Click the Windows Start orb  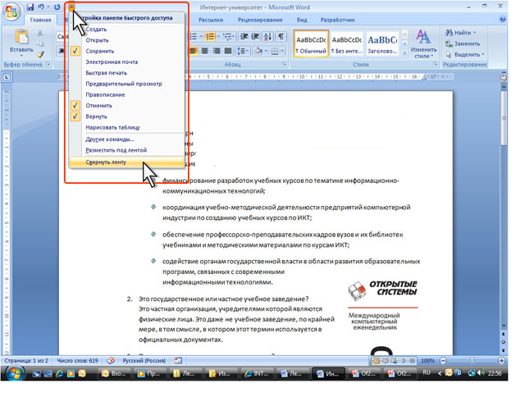point(15,372)
